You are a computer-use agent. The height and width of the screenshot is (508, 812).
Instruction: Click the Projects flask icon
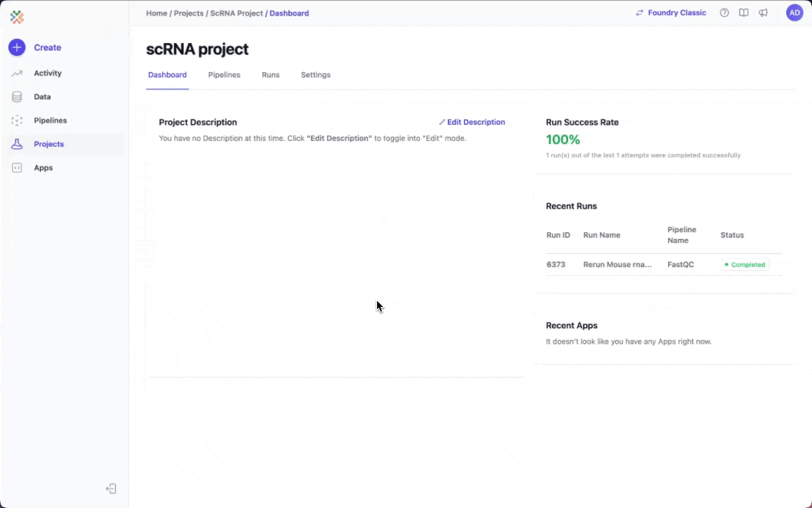point(16,144)
